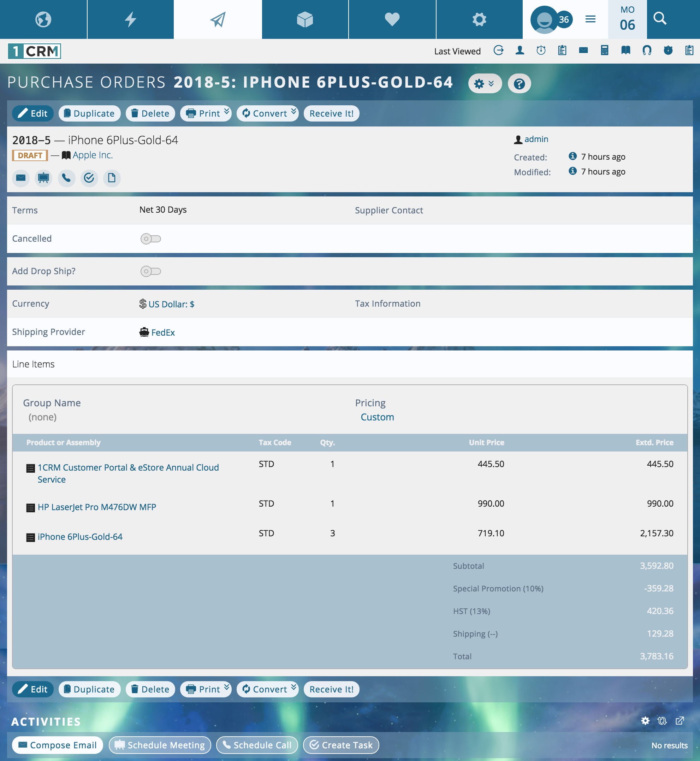Click the user avatar icon
The height and width of the screenshot is (761, 700).
coord(544,20)
